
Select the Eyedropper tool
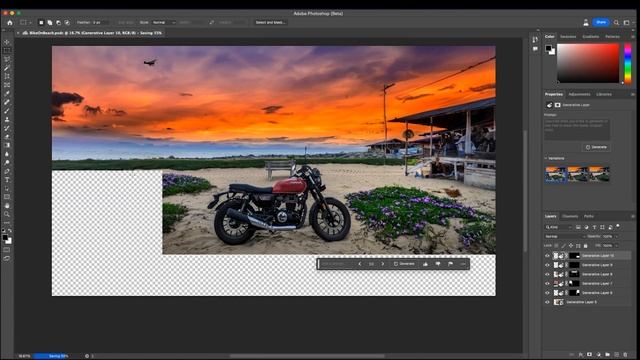click(x=7, y=93)
